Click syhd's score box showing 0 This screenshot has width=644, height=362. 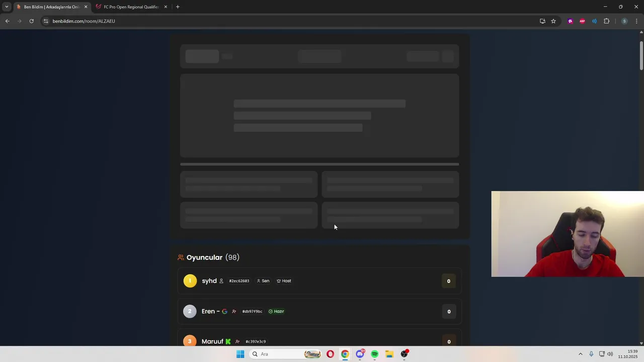449,281
